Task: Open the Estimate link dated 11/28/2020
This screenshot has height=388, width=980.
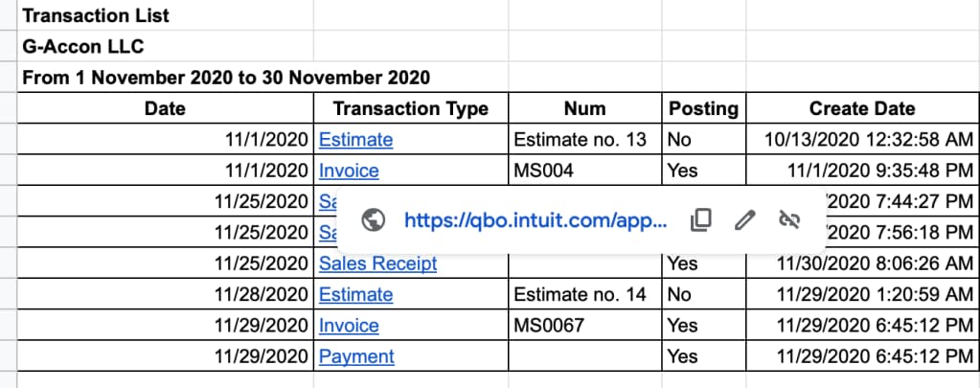Action: tap(355, 294)
